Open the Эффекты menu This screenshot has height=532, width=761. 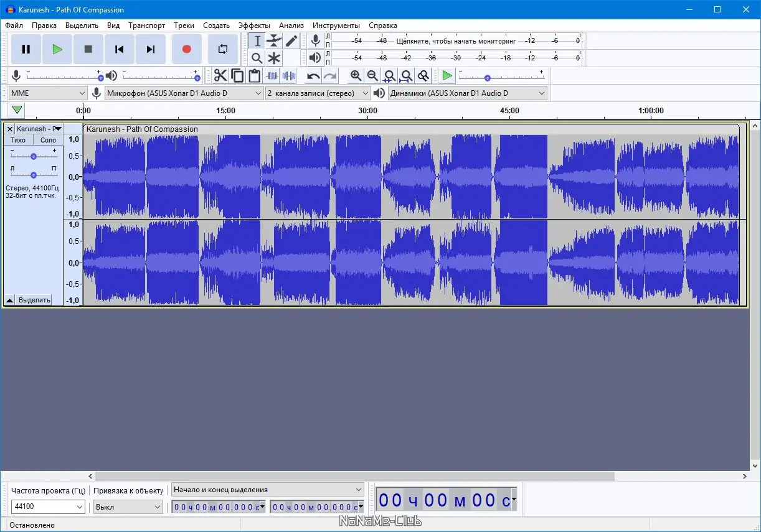pyautogui.click(x=254, y=26)
